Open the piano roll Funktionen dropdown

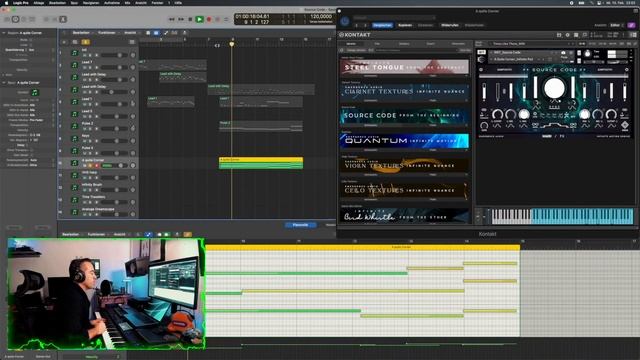point(98,234)
